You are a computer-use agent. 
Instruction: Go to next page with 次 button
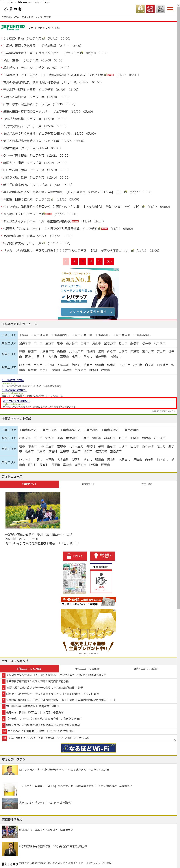point(109,261)
